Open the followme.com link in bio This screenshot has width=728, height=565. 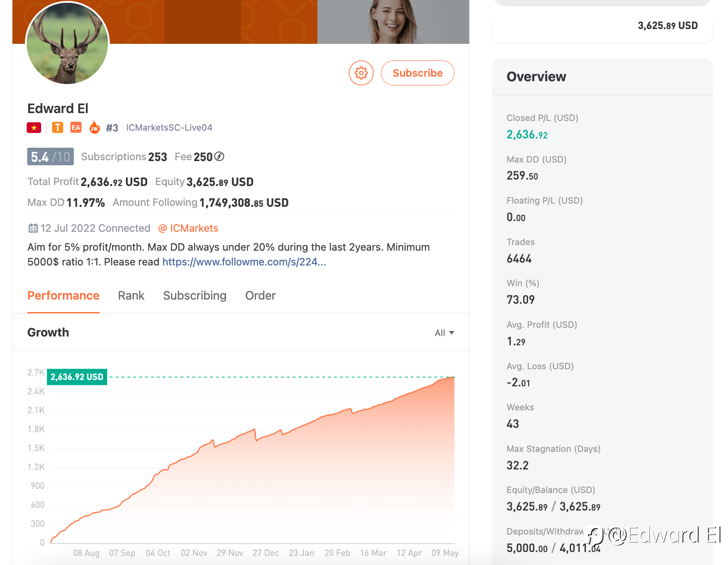244,262
